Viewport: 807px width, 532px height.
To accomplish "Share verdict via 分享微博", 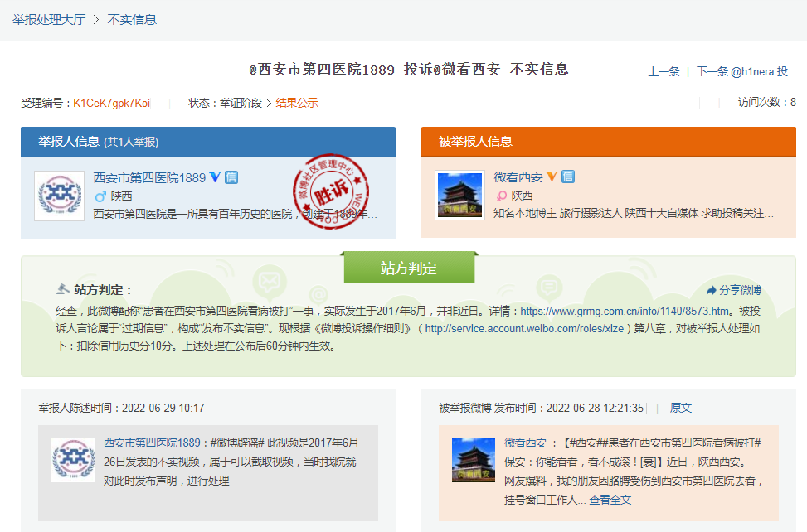I will click(740, 290).
